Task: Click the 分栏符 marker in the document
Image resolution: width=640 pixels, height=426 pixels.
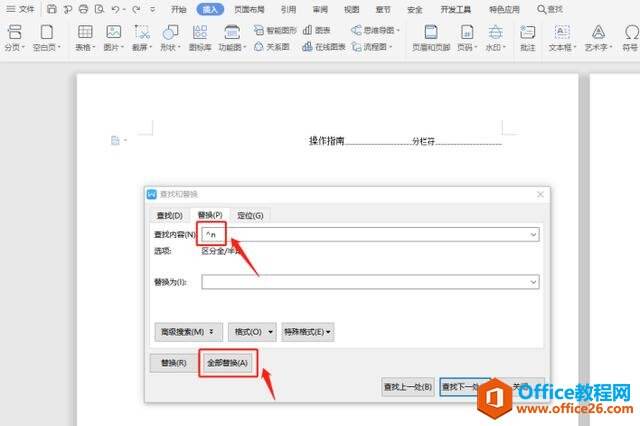Action: (x=423, y=141)
